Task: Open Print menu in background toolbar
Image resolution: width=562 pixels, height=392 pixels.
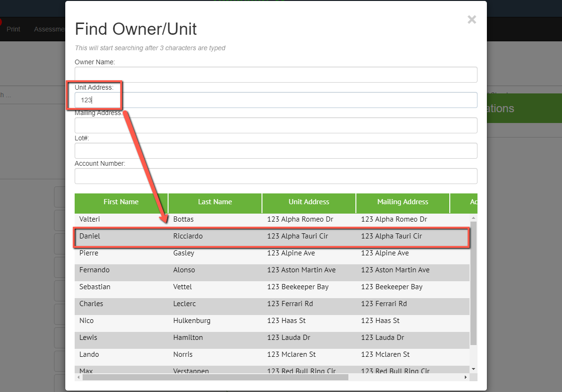Action: point(13,29)
